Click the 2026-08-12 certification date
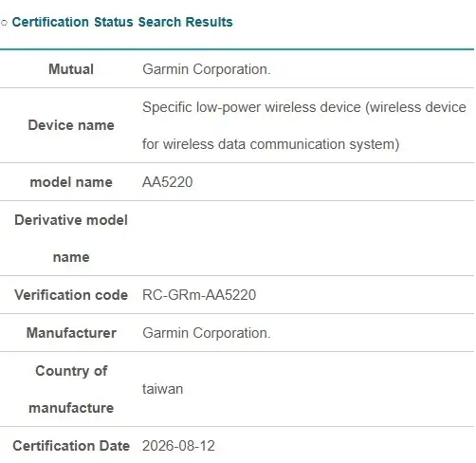This screenshot has width=476, height=463. click(178, 446)
